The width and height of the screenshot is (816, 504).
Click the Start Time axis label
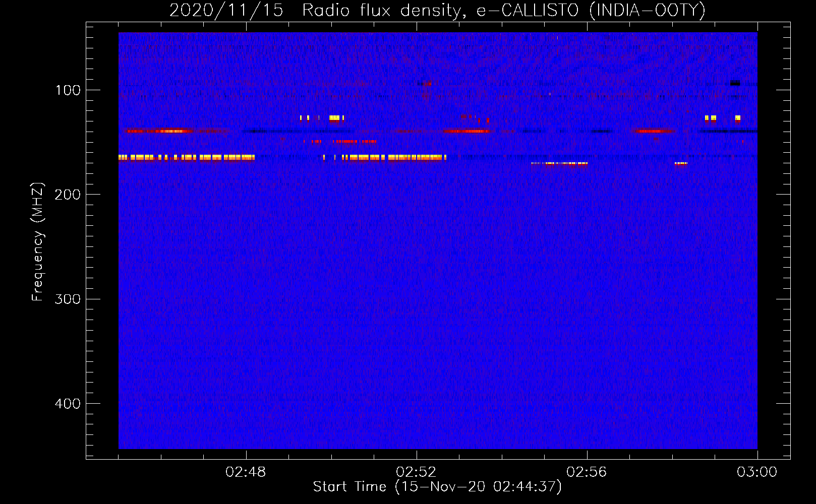click(x=437, y=487)
